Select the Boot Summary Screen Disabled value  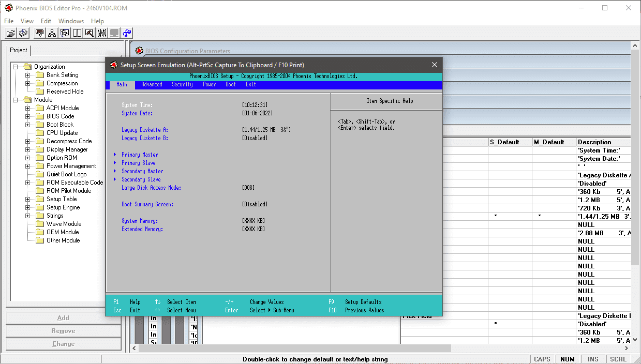(255, 204)
